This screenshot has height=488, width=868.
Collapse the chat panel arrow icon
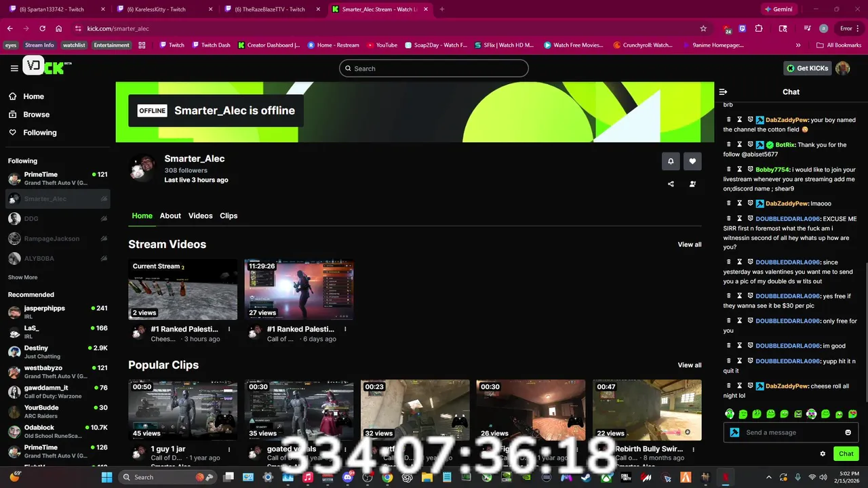coord(723,91)
